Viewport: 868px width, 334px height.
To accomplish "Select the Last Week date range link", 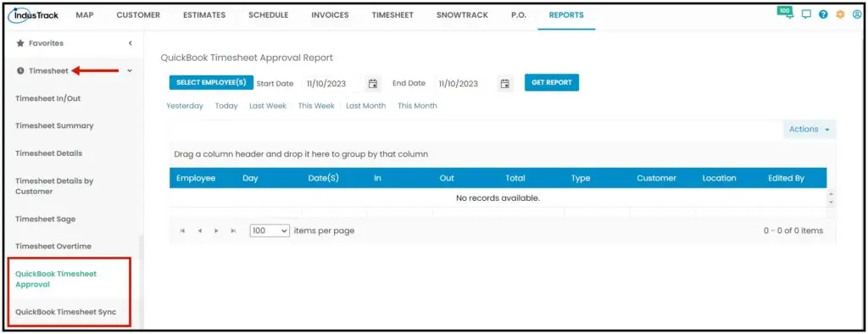I will (268, 106).
